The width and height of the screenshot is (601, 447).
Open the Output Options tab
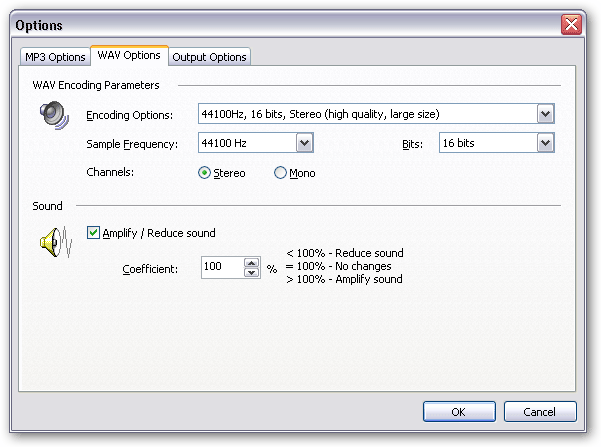click(x=209, y=57)
